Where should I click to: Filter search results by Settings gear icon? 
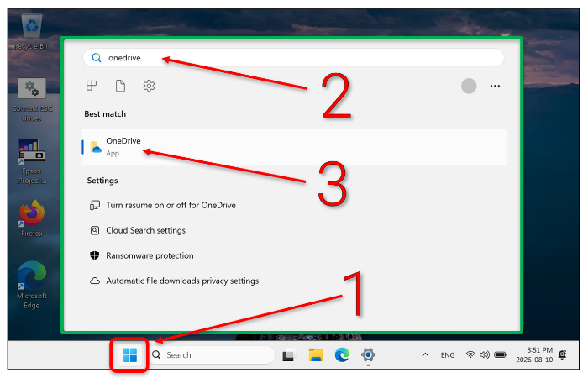(x=149, y=86)
